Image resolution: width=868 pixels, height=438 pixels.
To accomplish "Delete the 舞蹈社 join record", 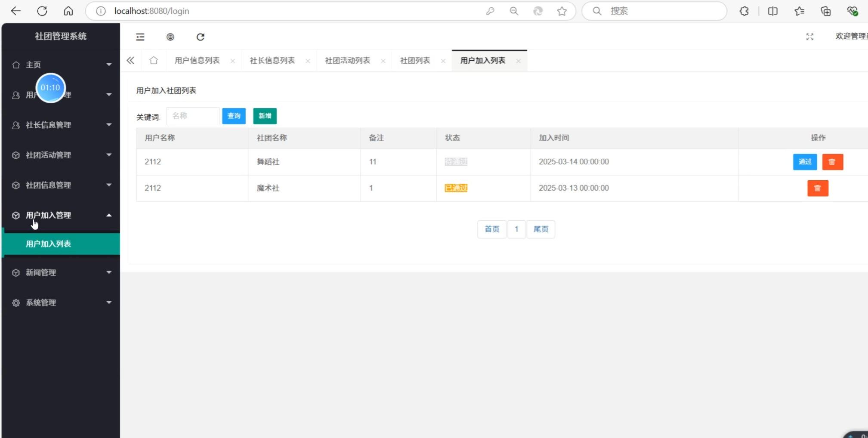I will point(832,162).
